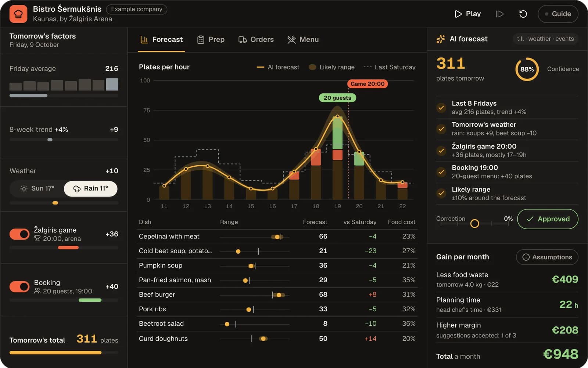Screen dimensions: 588x368
Task: Click the 8-week trend slider handle
Action: 50,140
